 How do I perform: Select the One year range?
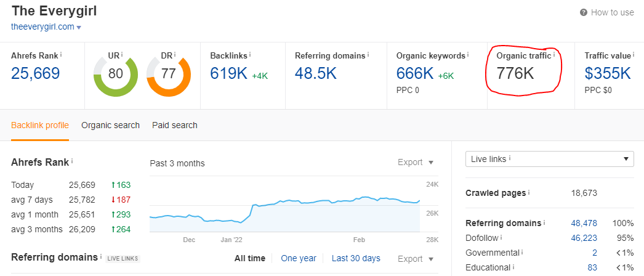[299, 259]
